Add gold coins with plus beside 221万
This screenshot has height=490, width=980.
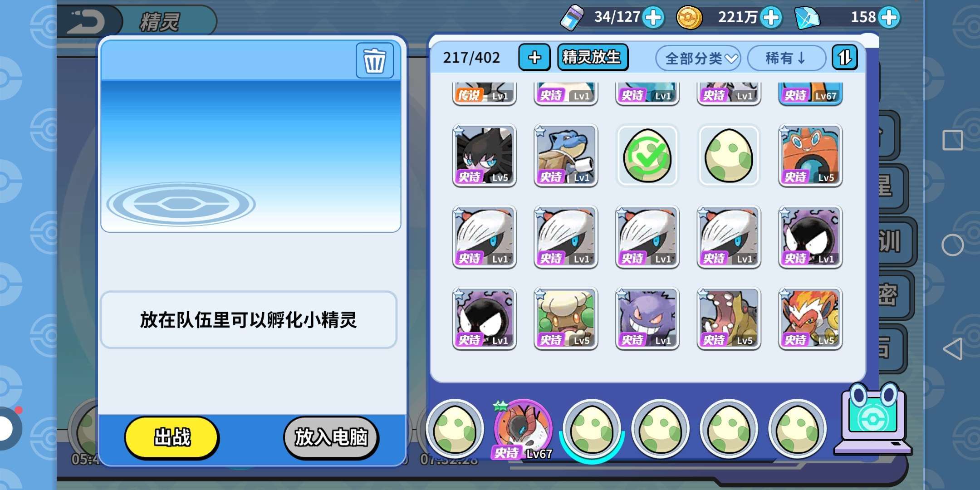click(771, 18)
